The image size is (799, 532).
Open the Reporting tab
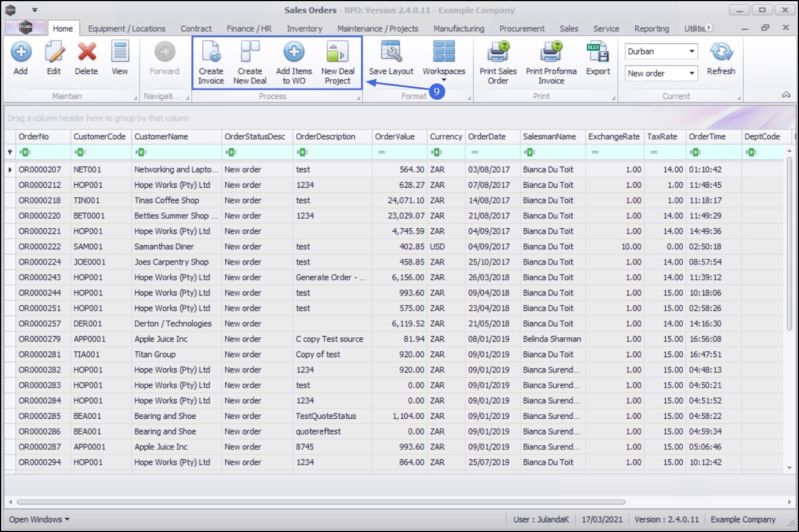click(651, 29)
